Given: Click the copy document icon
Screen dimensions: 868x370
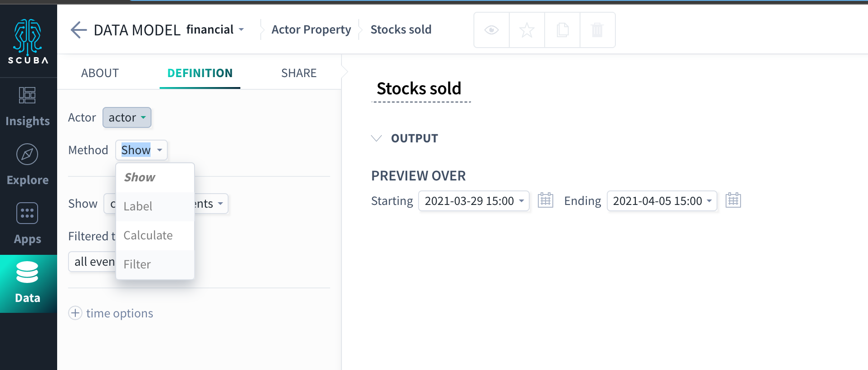Looking at the screenshot, I should click(x=562, y=30).
